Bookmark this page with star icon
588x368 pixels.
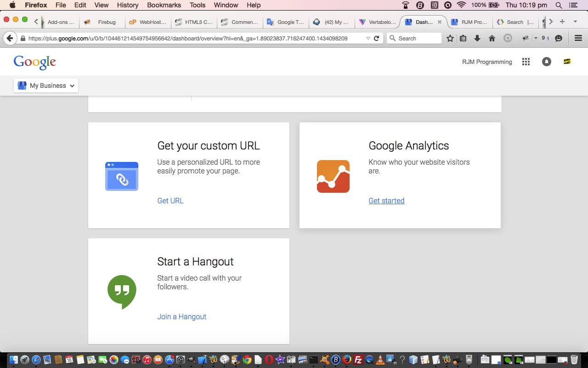pos(450,38)
